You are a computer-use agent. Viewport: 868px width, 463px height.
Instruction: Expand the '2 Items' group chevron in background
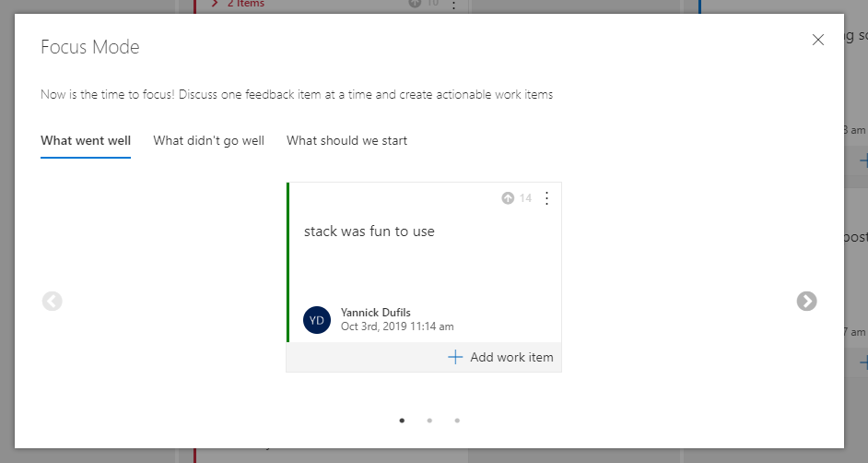pyautogui.click(x=215, y=4)
